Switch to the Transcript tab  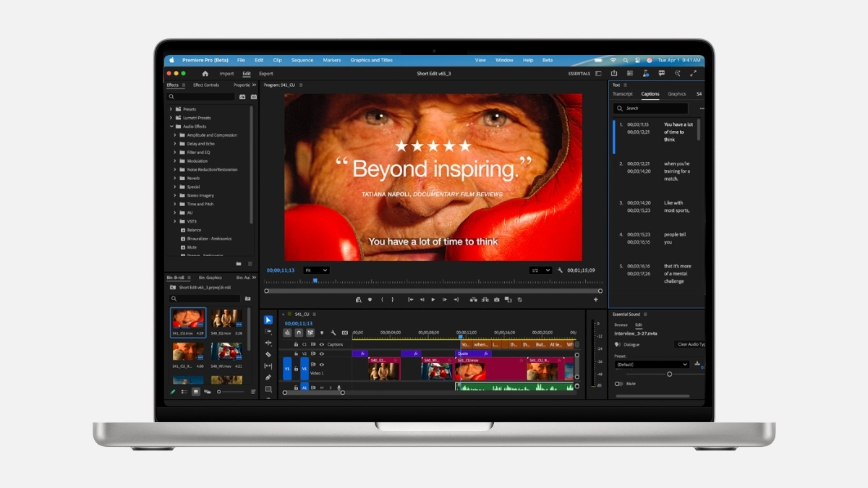[622, 94]
